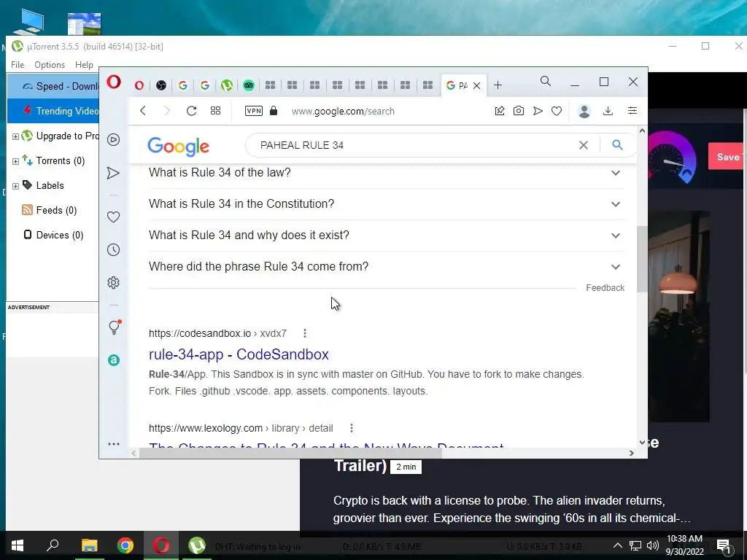This screenshot has height=560, width=747.
Task: Open File Explorer from taskbar
Action: (x=89, y=545)
